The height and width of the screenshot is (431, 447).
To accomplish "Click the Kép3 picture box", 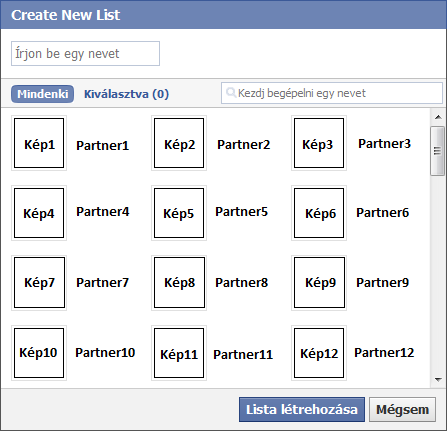I will point(319,143).
